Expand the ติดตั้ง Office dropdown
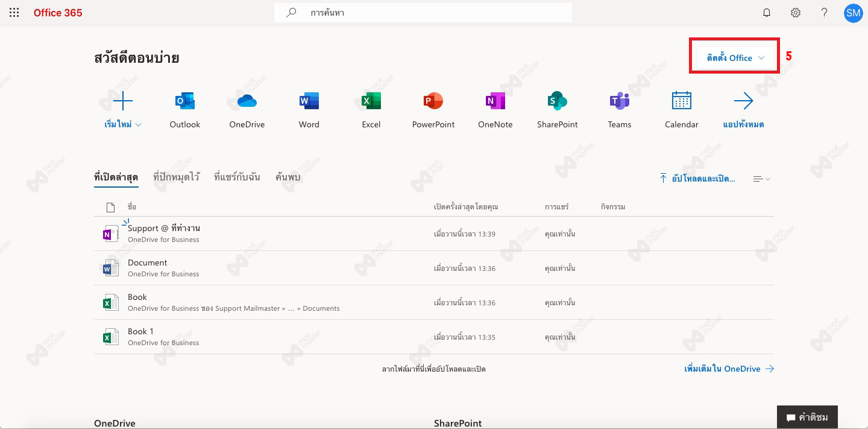The height and width of the screenshot is (429, 868). coord(735,58)
